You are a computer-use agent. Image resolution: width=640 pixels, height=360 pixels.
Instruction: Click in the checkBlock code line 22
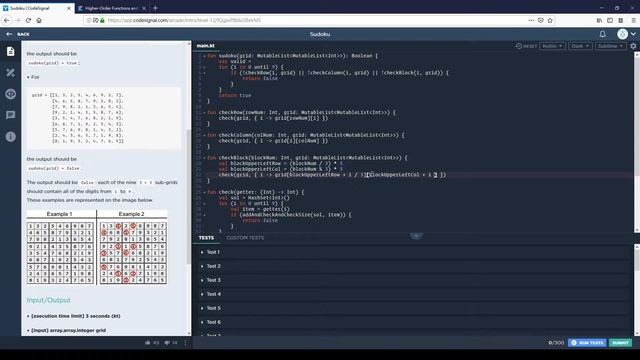[332, 175]
